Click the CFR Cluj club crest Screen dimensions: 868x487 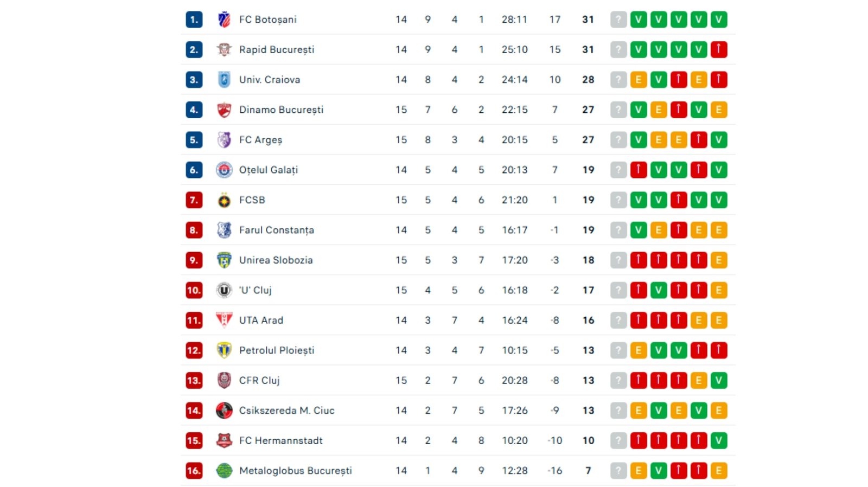pos(224,380)
